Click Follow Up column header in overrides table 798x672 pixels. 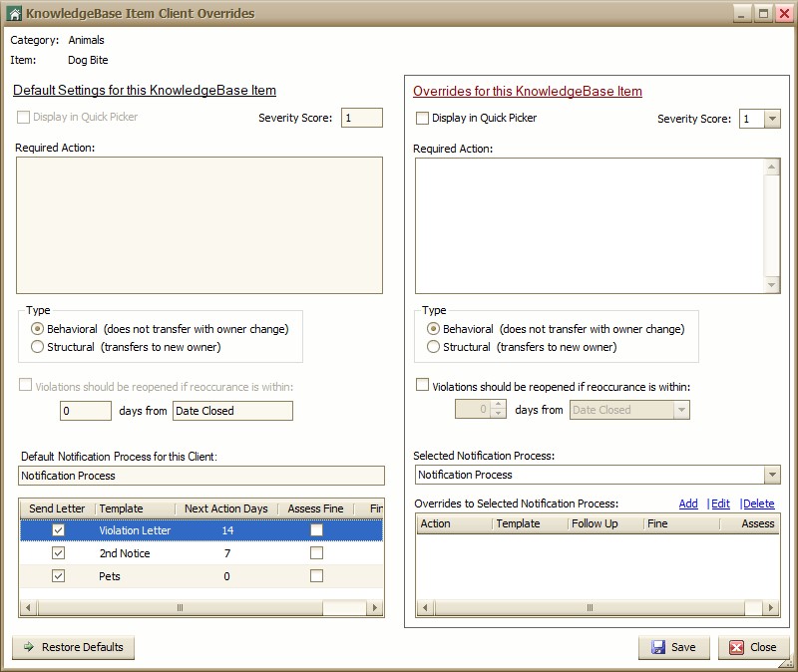click(605, 523)
